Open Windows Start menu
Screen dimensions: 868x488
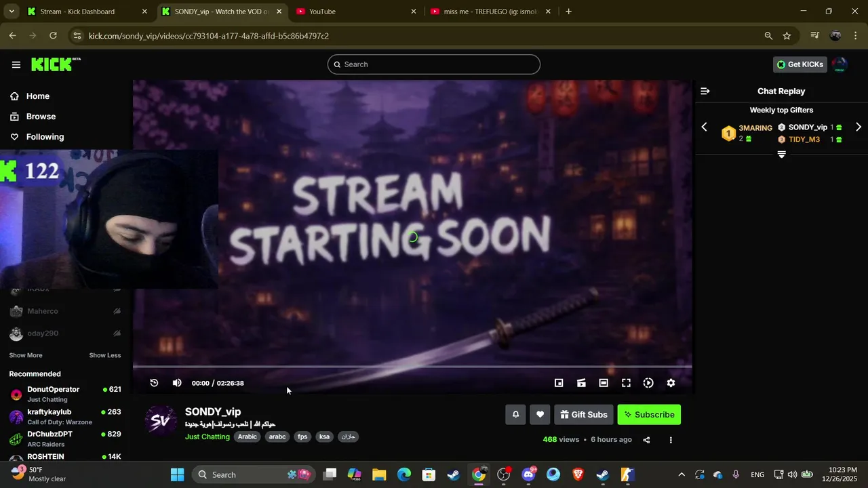[177, 474]
